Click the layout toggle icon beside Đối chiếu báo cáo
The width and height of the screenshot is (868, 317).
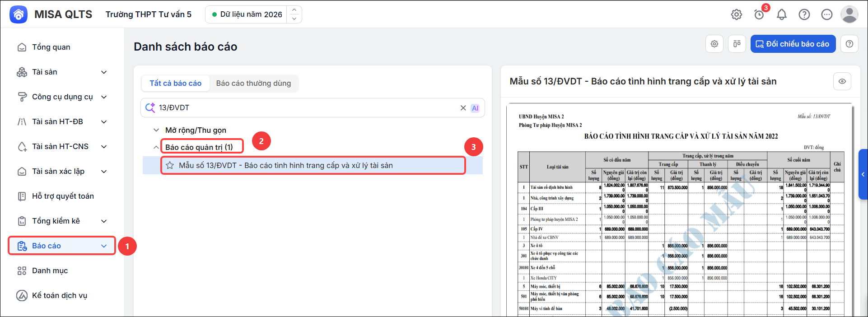tap(737, 44)
